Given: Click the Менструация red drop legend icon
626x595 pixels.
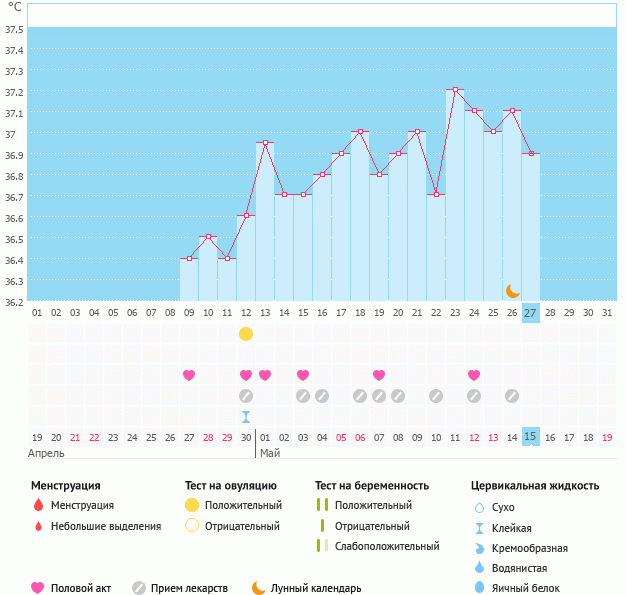Looking at the screenshot, I should (38, 506).
